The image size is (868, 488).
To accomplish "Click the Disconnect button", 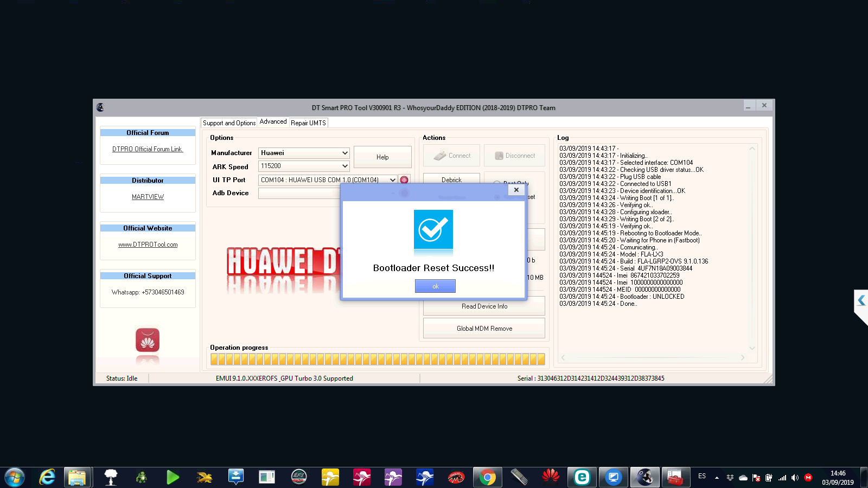I will pos(514,156).
